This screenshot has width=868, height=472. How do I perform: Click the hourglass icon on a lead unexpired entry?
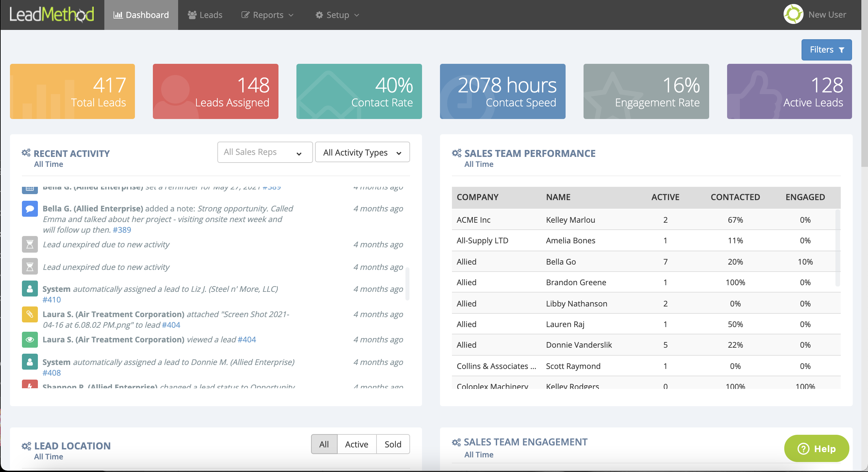[30, 244]
